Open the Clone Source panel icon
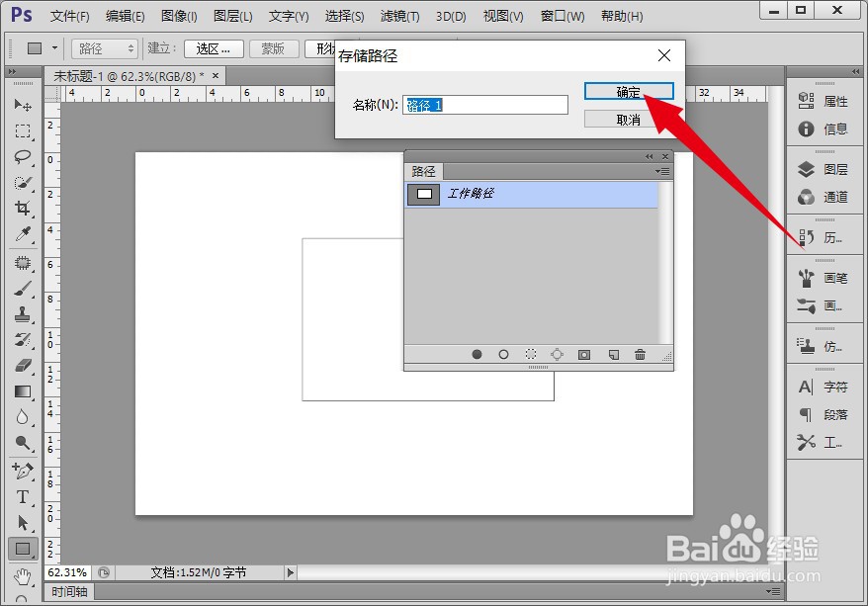This screenshot has width=868, height=606. 806,346
